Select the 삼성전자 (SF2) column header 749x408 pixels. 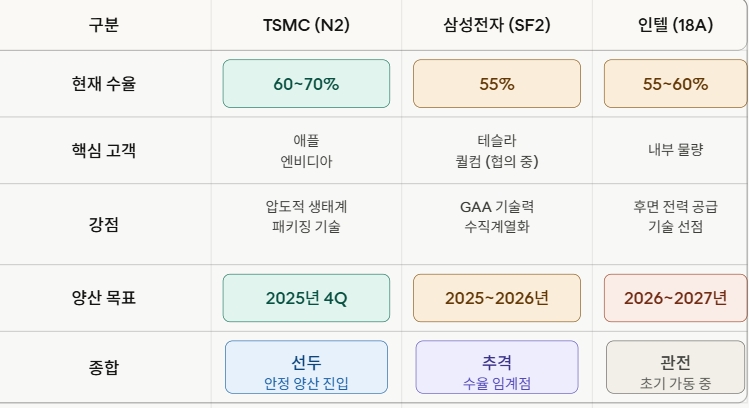(x=497, y=25)
